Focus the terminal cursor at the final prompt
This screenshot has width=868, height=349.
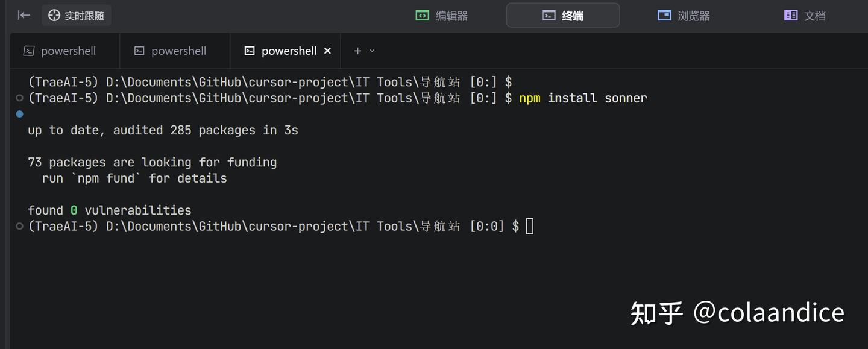(x=529, y=227)
